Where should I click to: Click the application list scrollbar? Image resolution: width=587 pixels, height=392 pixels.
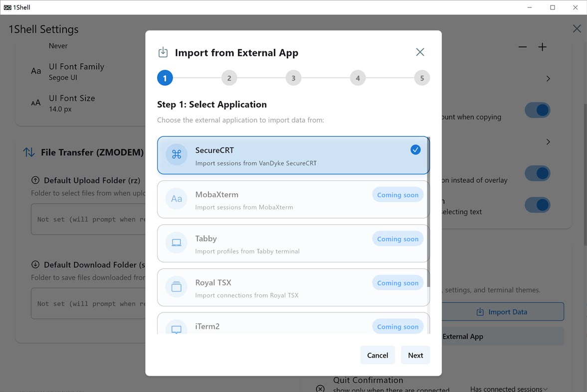coord(428,212)
